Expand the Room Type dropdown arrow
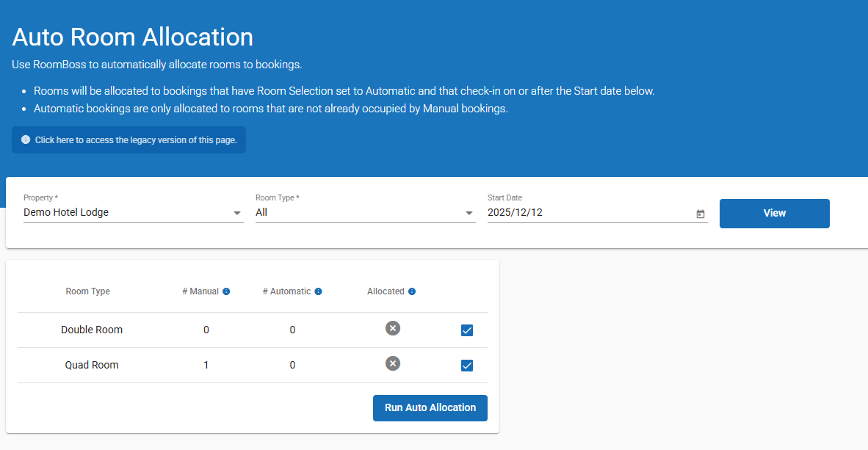868x450 pixels. 469,213
